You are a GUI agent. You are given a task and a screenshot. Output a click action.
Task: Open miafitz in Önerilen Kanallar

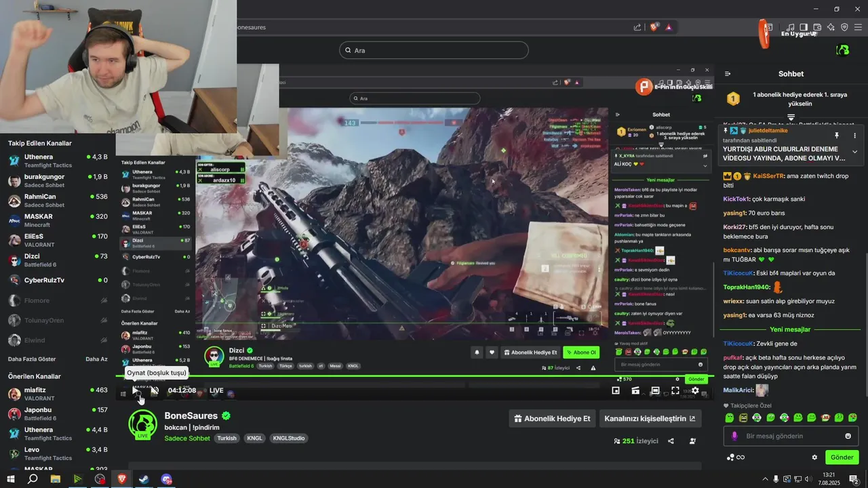click(x=58, y=394)
